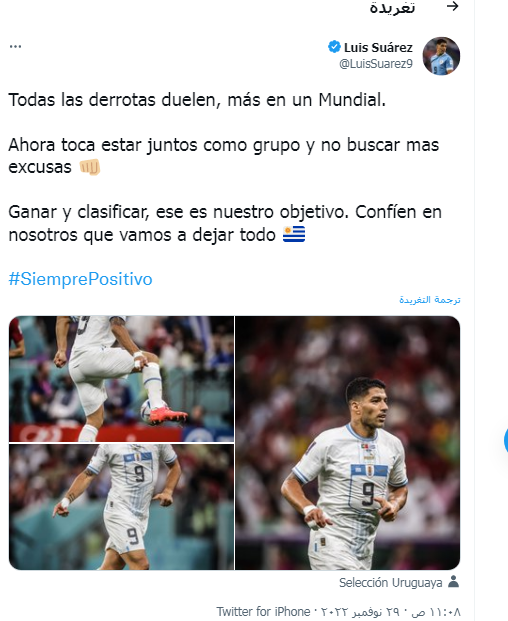Click the fist emoji after 'excusas'
Viewport: 508px width, 621px height.
(89, 167)
